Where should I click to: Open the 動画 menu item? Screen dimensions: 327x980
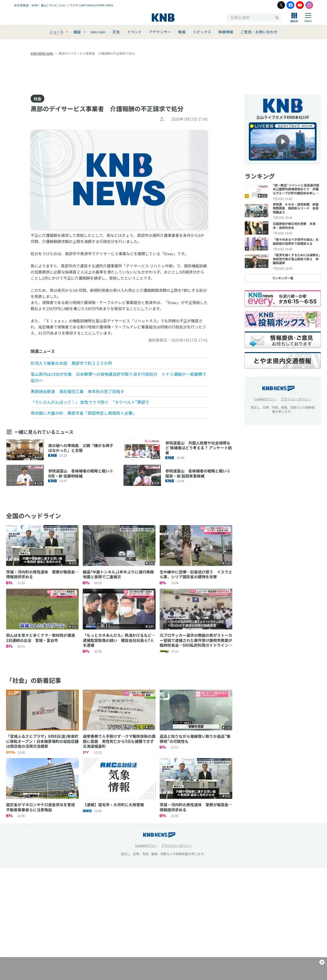(x=182, y=32)
